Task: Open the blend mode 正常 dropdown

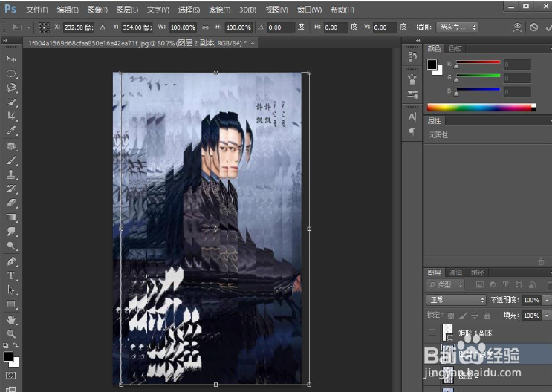Action: click(456, 300)
